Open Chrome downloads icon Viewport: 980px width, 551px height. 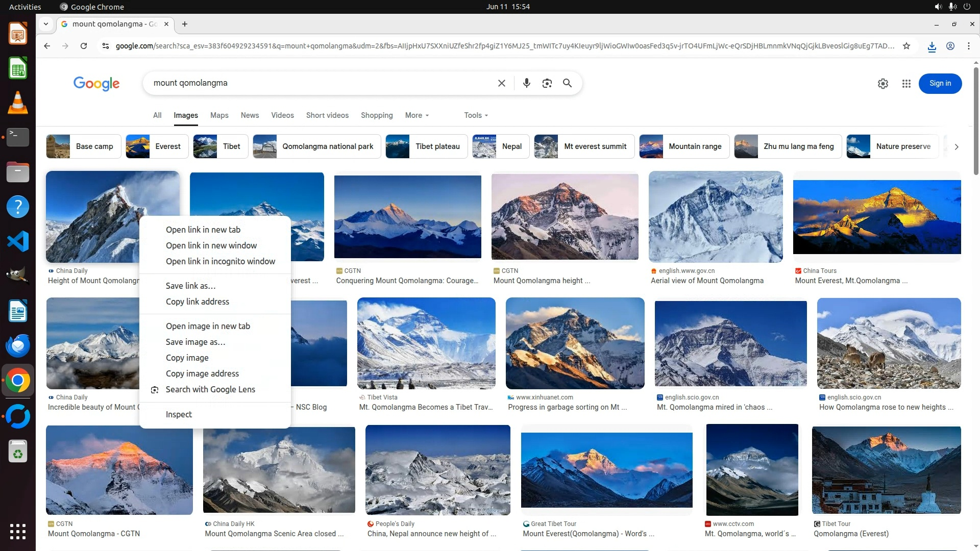click(932, 46)
